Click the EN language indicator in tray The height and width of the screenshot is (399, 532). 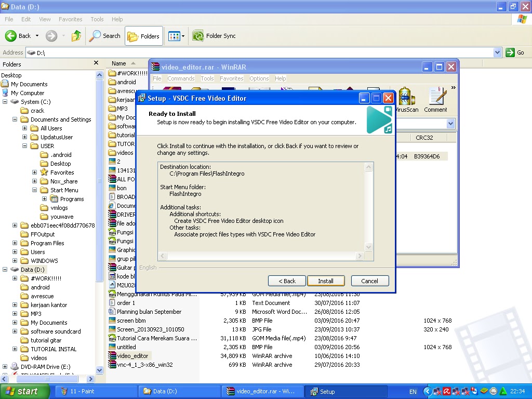point(413,392)
